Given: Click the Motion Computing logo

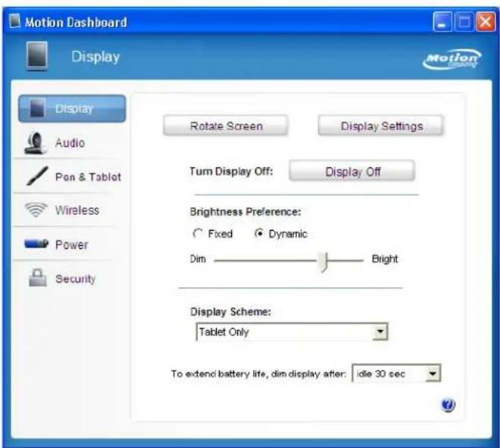Looking at the screenshot, I should pyautogui.click(x=452, y=59).
